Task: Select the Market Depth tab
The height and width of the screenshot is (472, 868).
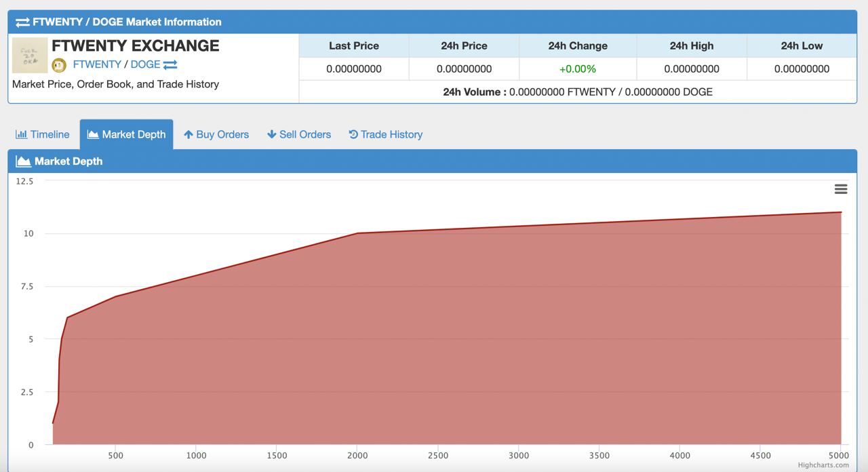Action: pyautogui.click(x=127, y=134)
